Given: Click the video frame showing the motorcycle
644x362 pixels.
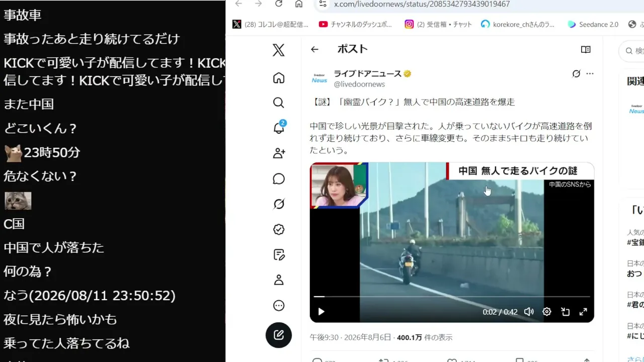Looking at the screenshot, I should click(x=452, y=241).
